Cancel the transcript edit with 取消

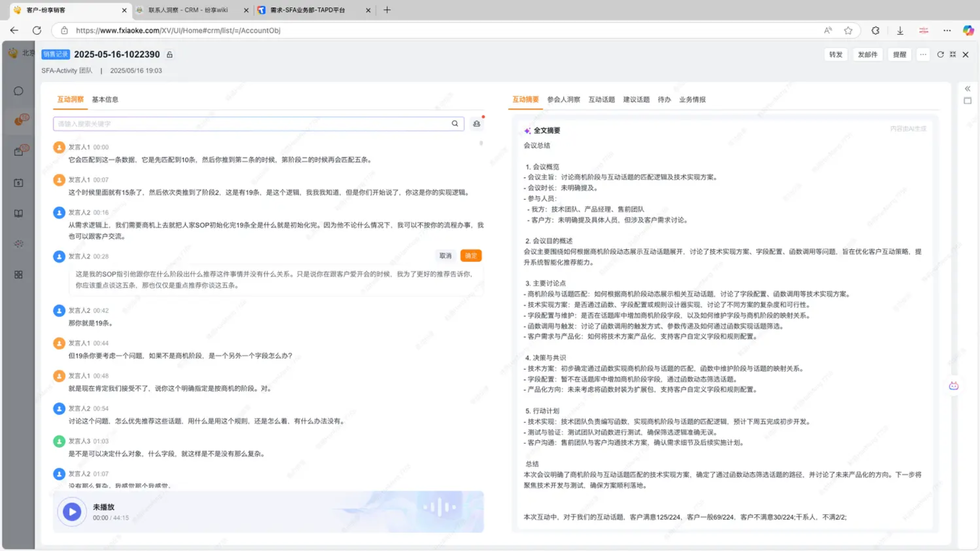(x=446, y=256)
